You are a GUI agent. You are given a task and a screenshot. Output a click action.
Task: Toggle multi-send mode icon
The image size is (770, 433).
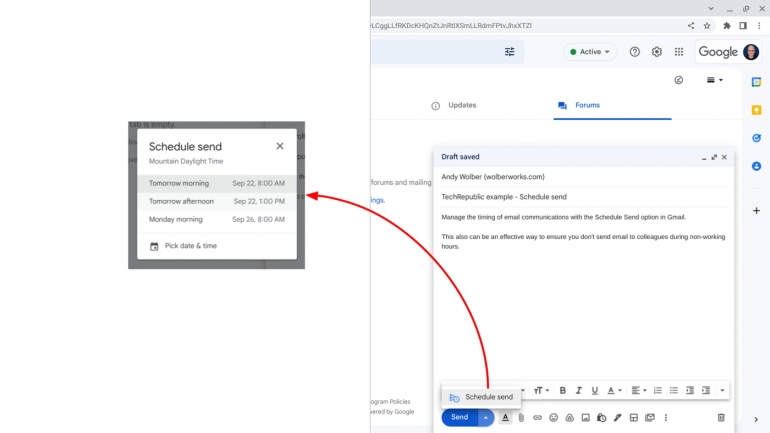[x=650, y=417]
